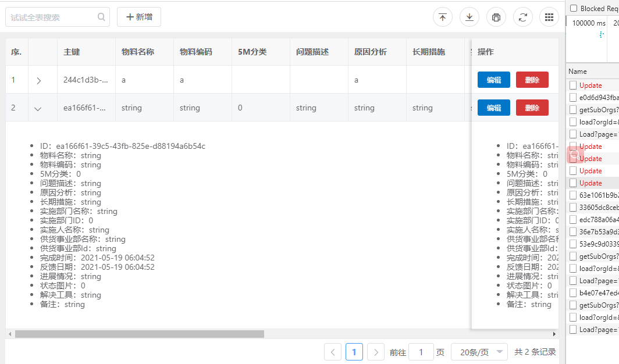The width and height of the screenshot is (619, 364).
Task: Click the download/export icon
Action: [x=469, y=17]
